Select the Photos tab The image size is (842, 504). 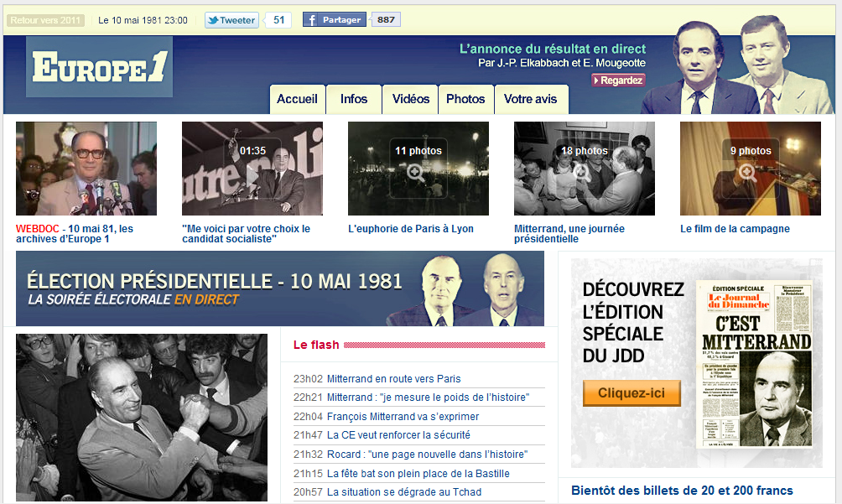[465, 99]
